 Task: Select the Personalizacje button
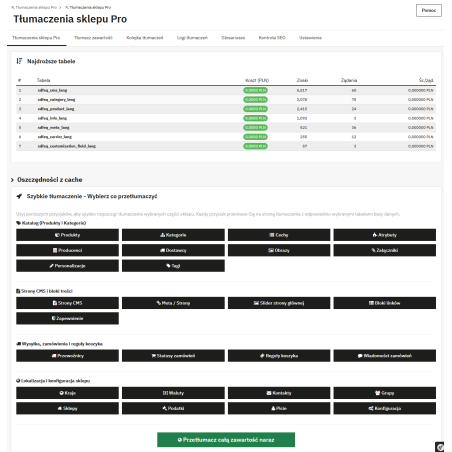67,266
